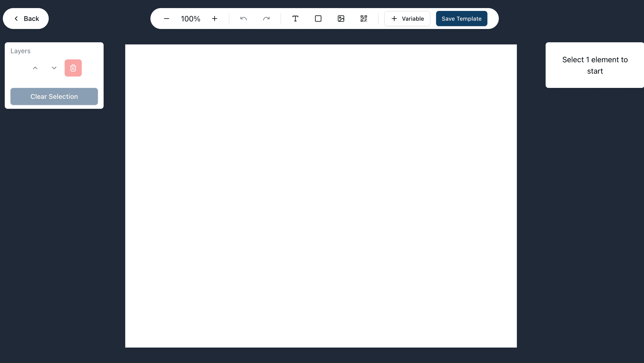
Task: Click the Layers panel heading
Action: click(x=20, y=51)
